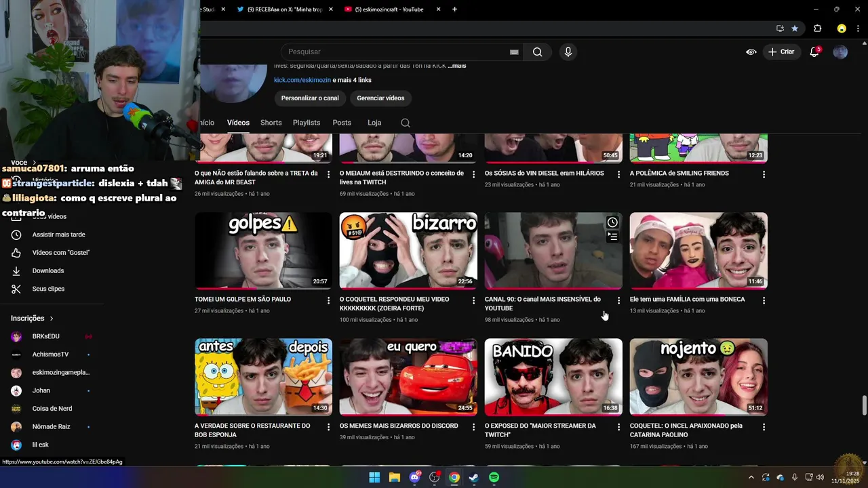The width and height of the screenshot is (868, 488).
Task: Open the Coisa de Nerd subscription
Action: point(52,409)
